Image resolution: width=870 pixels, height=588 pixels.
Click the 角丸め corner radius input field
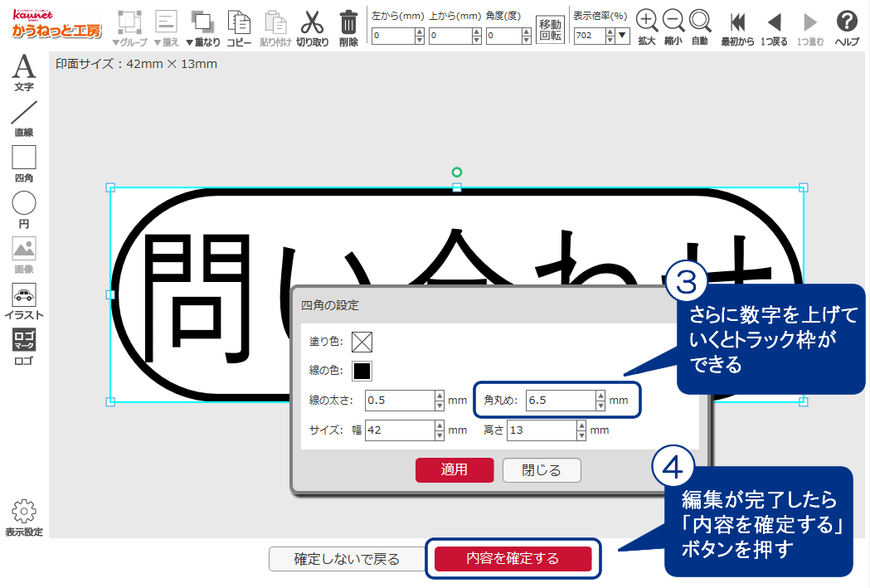point(559,401)
